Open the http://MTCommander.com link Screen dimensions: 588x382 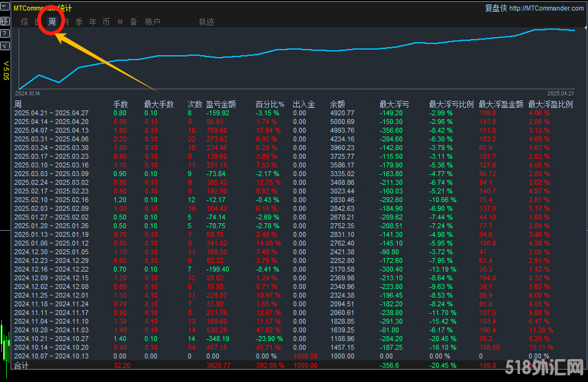click(x=546, y=8)
